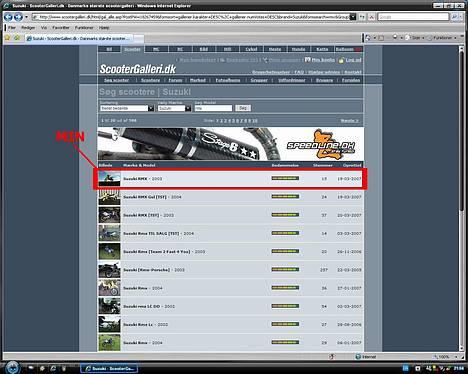Expand the address bar history dropdown arrow
This screenshot has height=374, width=468.
(x=353, y=17)
